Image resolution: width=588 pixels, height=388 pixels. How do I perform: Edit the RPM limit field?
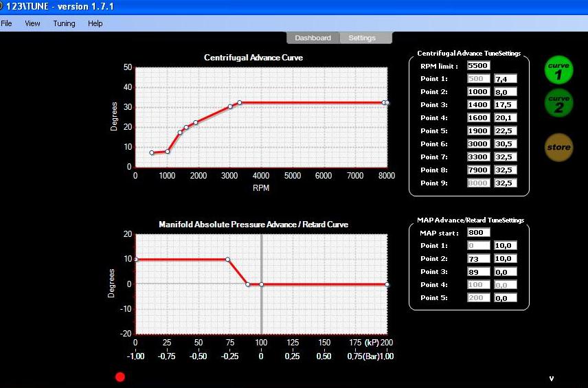tap(478, 66)
